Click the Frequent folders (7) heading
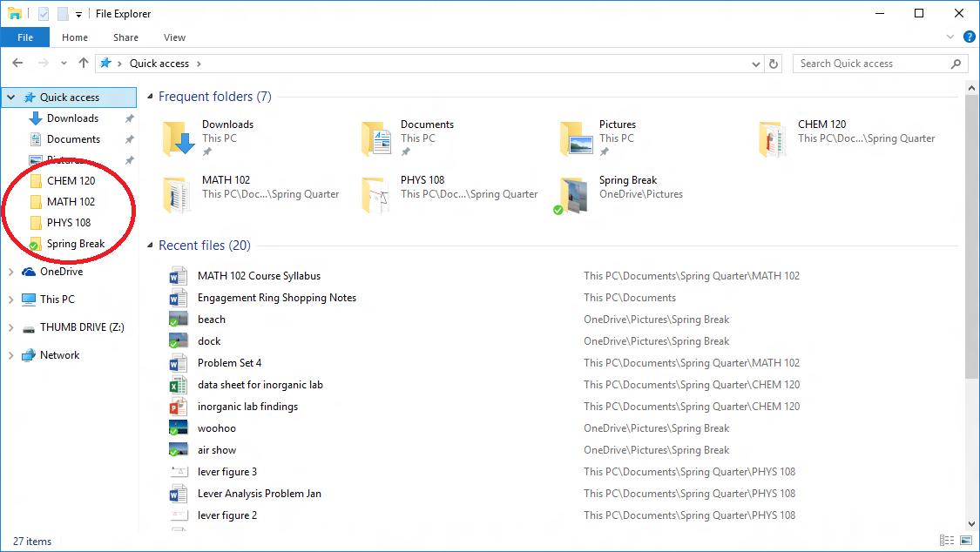Image resolution: width=980 pixels, height=552 pixels. (x=215, y=96)
